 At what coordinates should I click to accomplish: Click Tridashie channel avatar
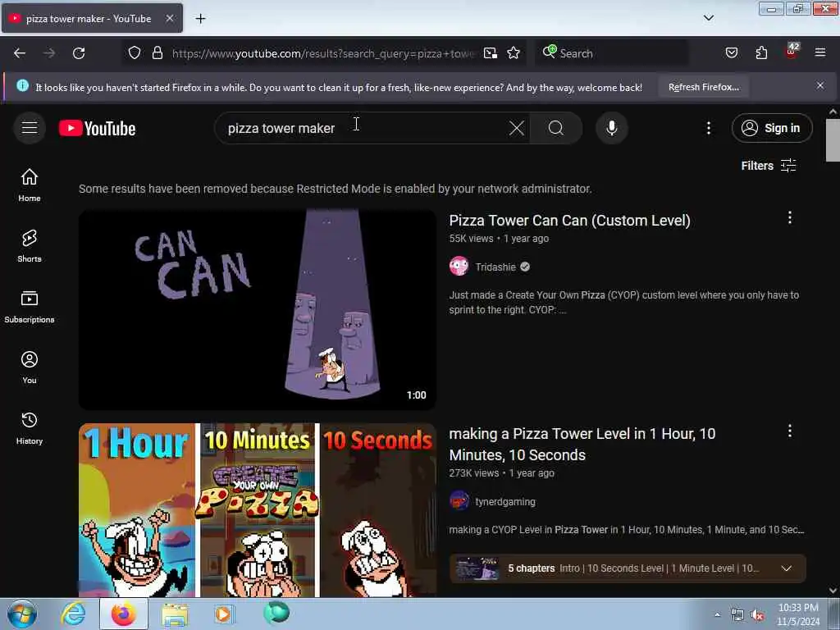(x=459, y=267)
